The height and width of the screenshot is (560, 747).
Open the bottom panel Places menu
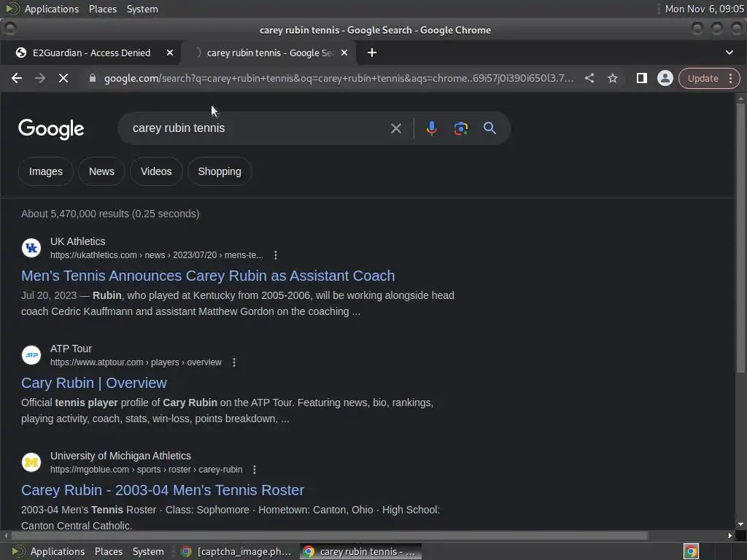[109, 551]
